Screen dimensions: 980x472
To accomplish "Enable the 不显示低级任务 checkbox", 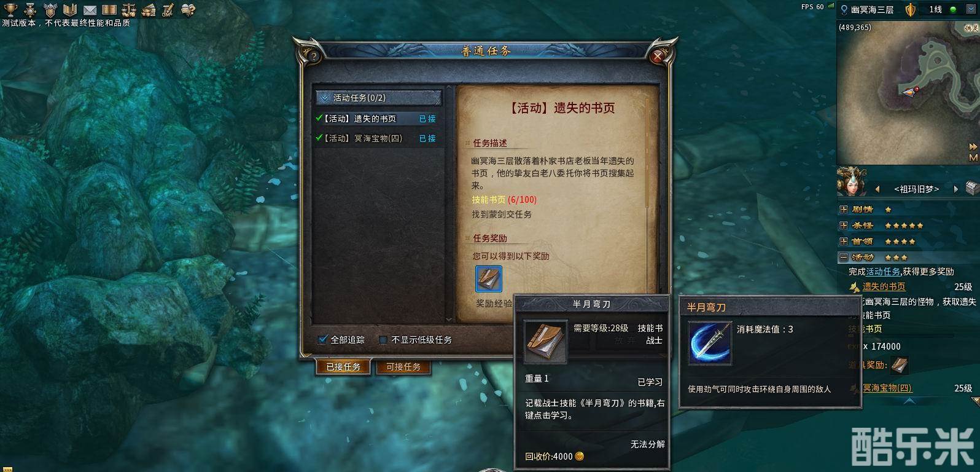I will [x=383, y=340].
